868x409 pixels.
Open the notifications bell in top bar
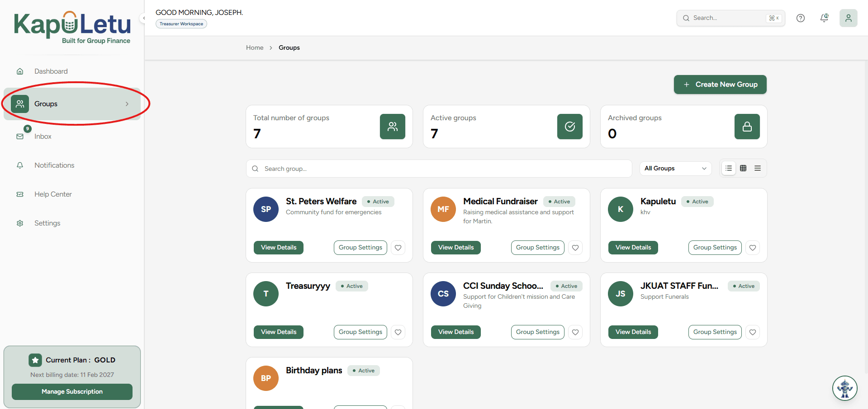(x=824, y=18)
